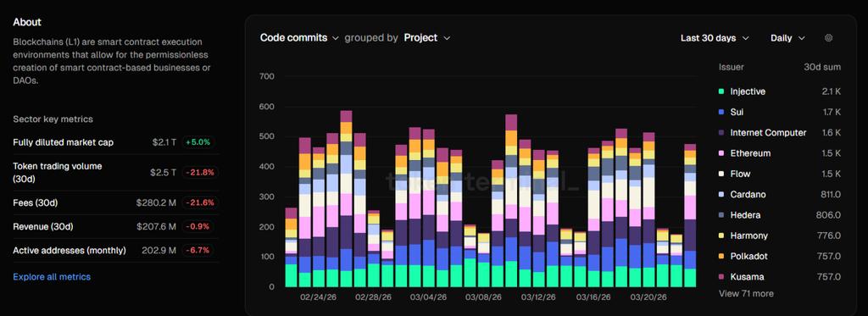868x316 pixels.
Task: Click the Flow legend label
Action: 740,174
